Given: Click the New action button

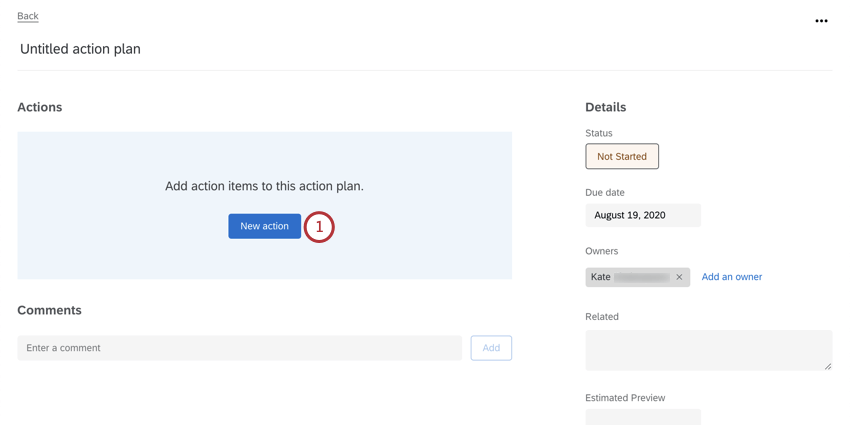Looking at the screenshot, I should 264,226.
